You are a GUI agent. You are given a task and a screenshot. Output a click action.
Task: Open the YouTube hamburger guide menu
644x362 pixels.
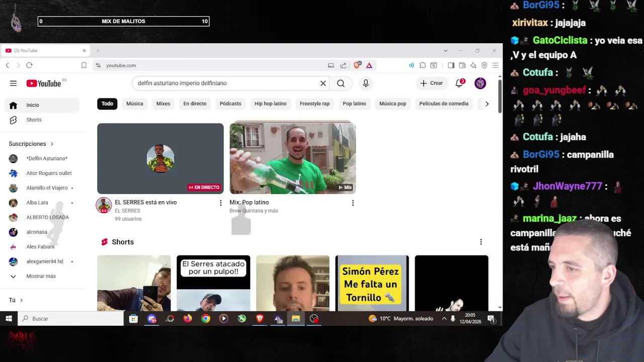[13, 83]
